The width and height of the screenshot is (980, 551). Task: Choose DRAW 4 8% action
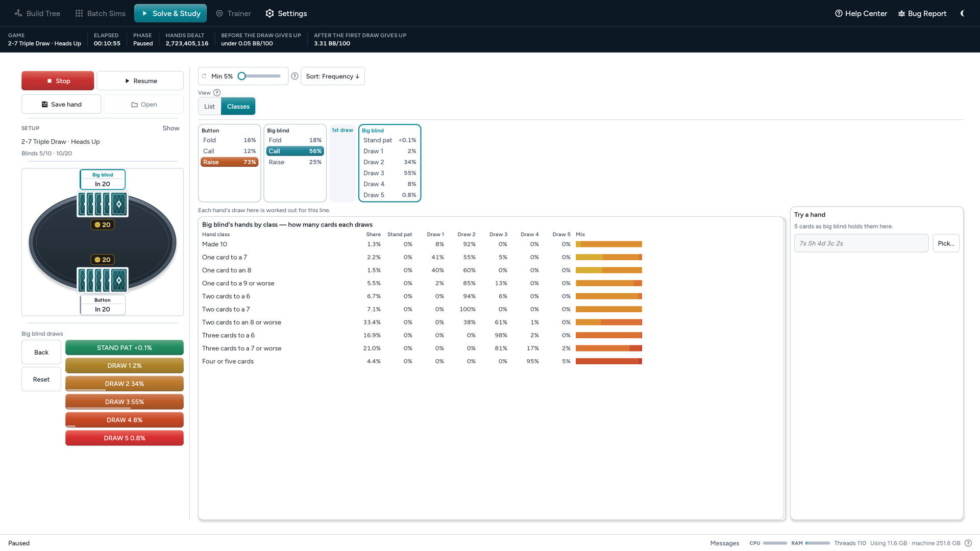pos(125,420)
